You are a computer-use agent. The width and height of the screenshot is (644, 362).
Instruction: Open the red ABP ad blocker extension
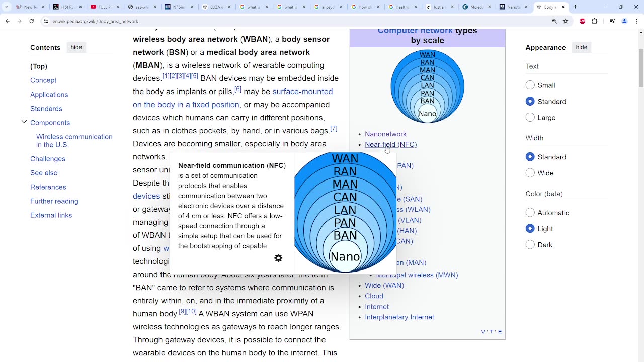[x=582, y=21]
